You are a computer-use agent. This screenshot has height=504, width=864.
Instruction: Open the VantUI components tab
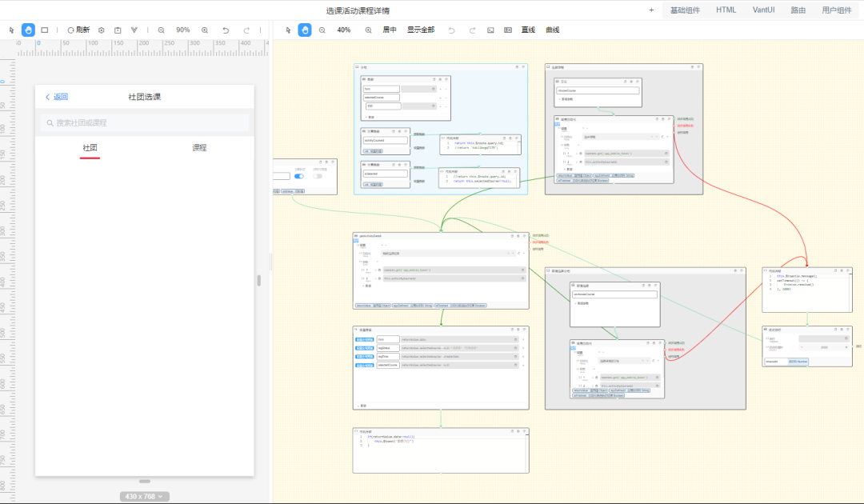(764, 10)
